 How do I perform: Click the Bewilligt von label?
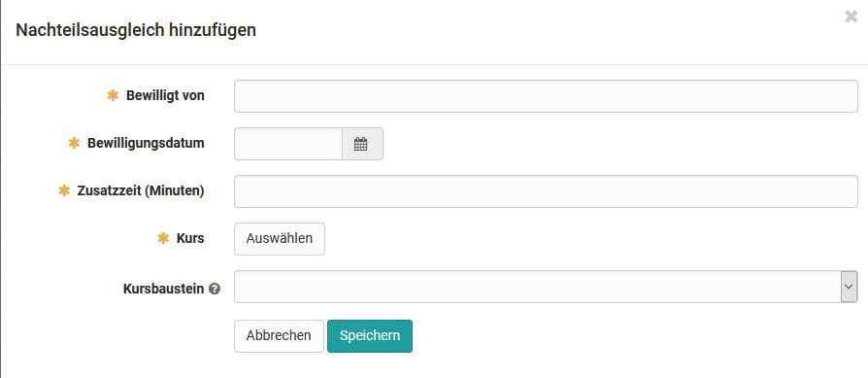click(165, 95)
